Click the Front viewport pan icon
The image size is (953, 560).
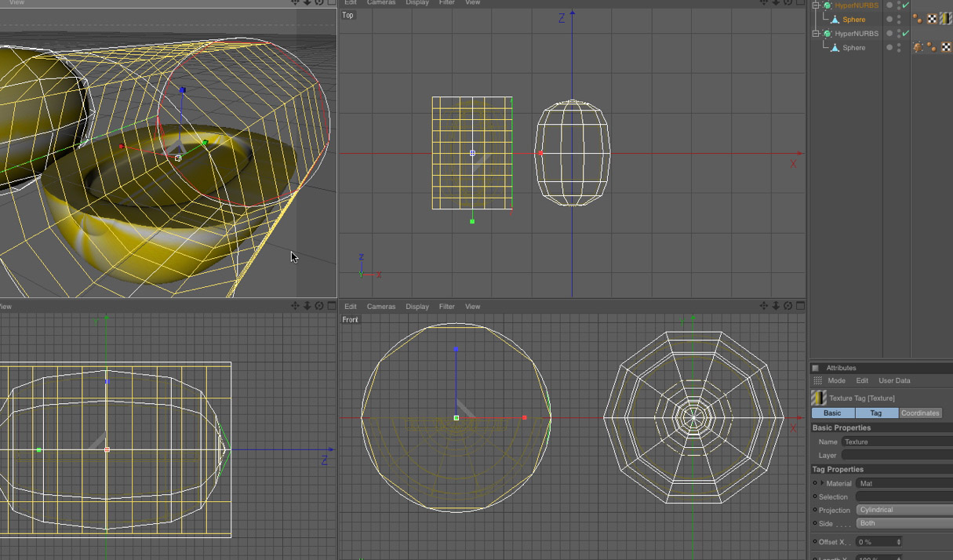pos(764,306)
